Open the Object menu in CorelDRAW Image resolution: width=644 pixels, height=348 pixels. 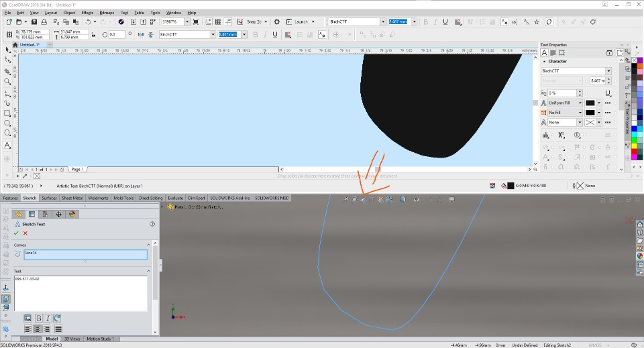coord(69,13)
